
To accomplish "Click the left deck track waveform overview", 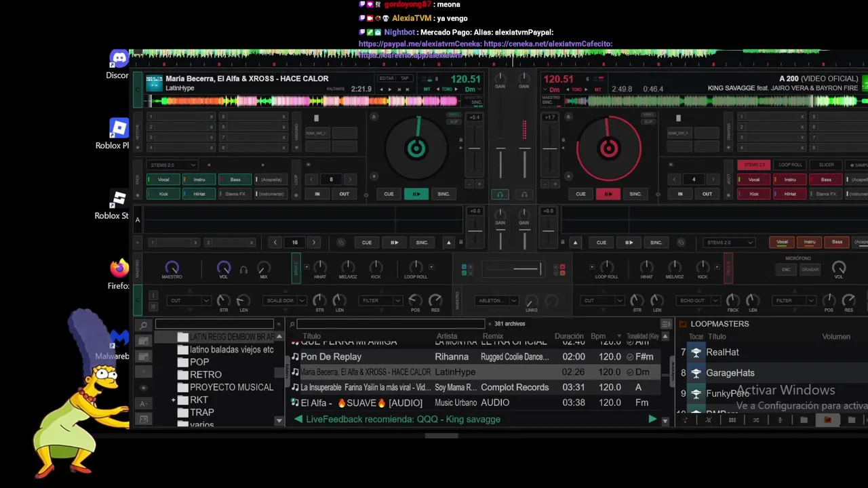I will point(304,102).
